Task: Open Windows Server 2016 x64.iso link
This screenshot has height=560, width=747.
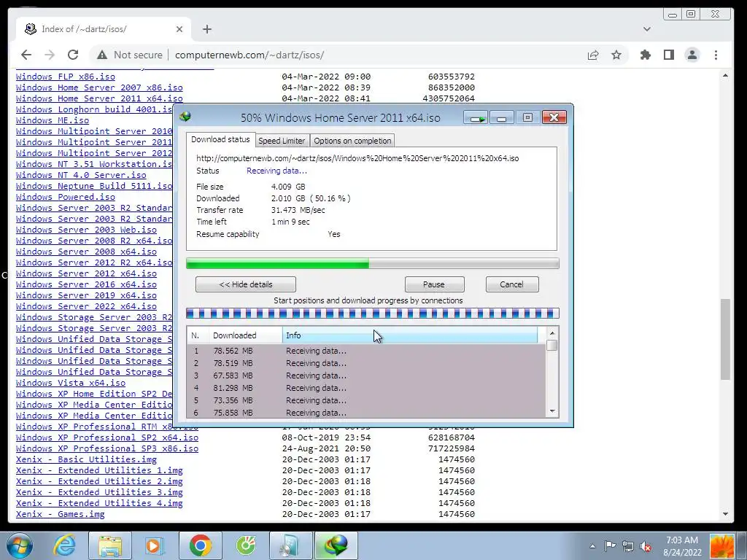Action: (x=86, y=284)
